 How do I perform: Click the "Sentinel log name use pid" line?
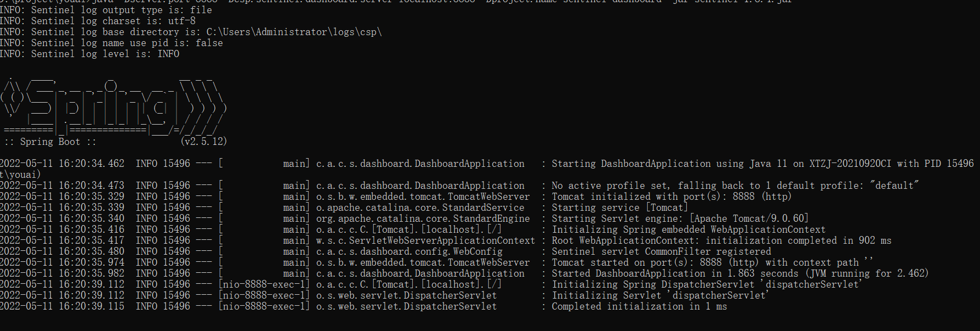tap(111, 43)
